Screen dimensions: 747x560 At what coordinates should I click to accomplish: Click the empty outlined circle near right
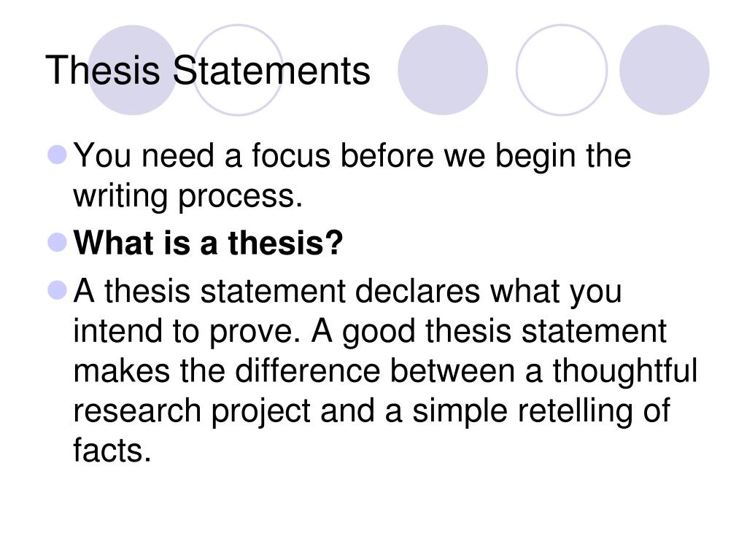pyautogui.click(x=562, y=70)
